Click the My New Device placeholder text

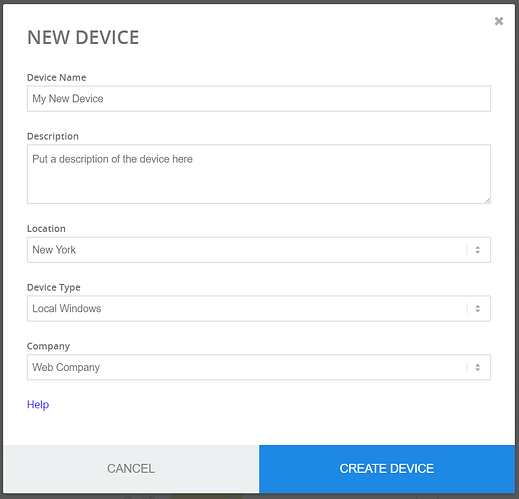click(x=68, y=99)
